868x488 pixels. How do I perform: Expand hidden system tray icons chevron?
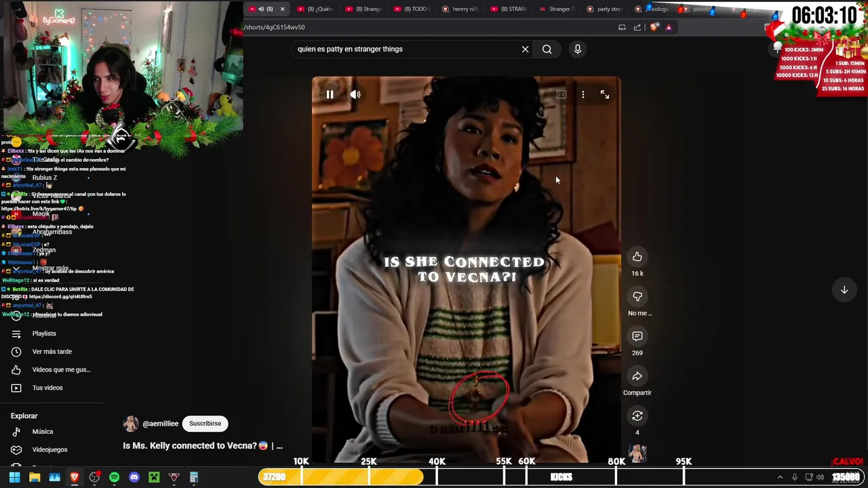click(x=780, y=477)
